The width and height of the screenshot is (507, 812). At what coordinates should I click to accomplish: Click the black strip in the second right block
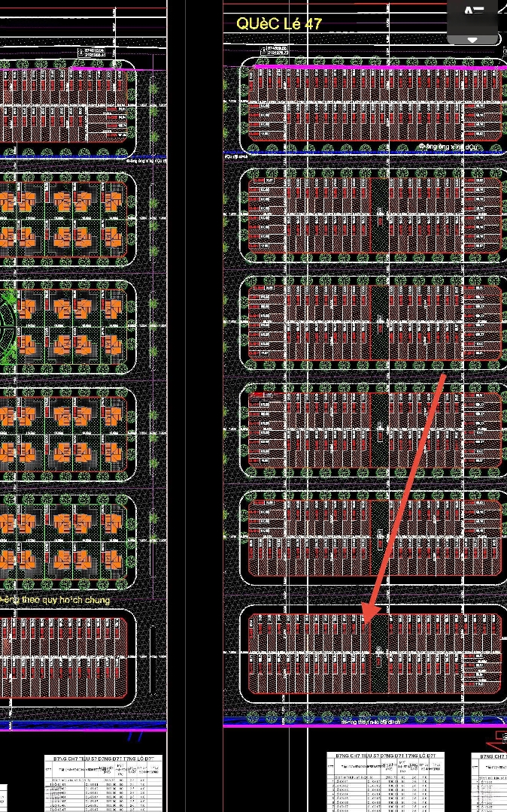point(379,215)
